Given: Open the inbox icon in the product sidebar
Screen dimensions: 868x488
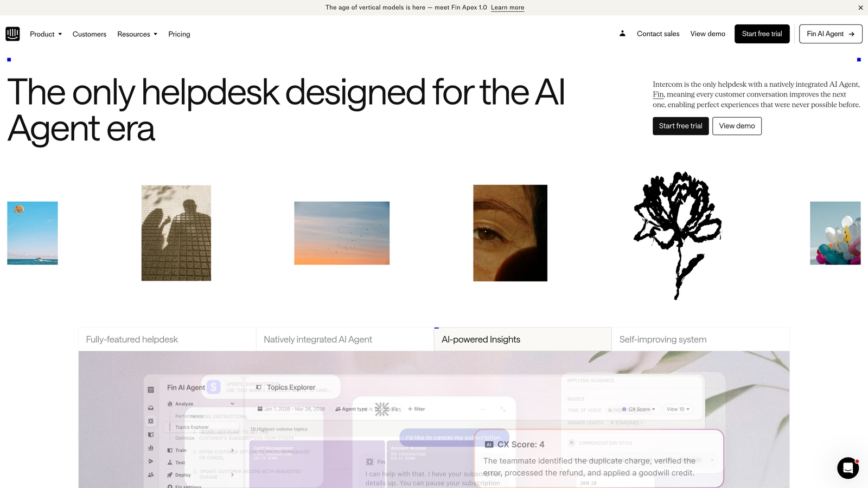Looking at the screenshot, I should (x=151, y=408).
